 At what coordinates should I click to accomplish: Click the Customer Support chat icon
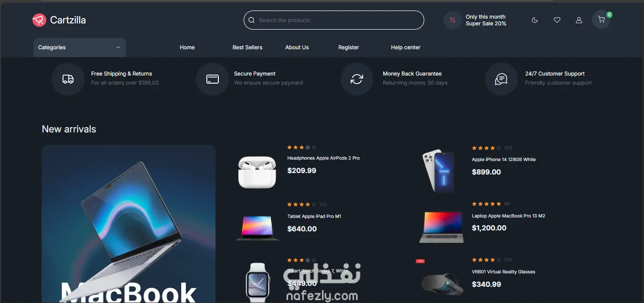501,79
